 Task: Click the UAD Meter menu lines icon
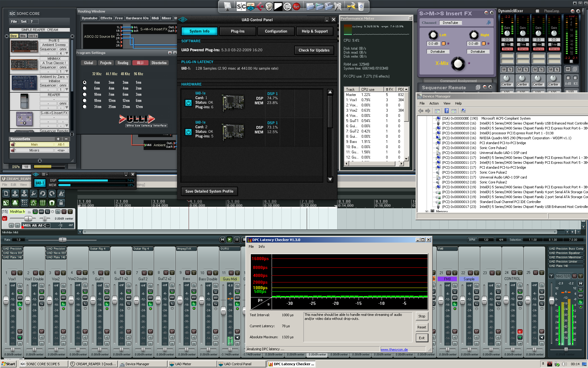(x=43, y=174)
